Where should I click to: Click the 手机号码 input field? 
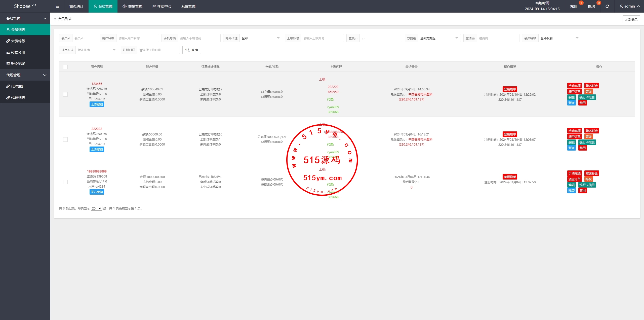point(199,38)
